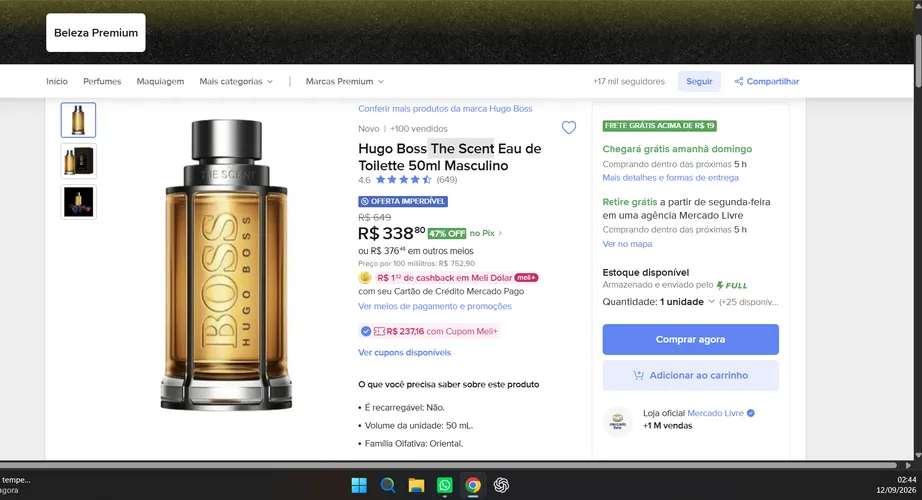Open Windows Search from taskbar

387,485
